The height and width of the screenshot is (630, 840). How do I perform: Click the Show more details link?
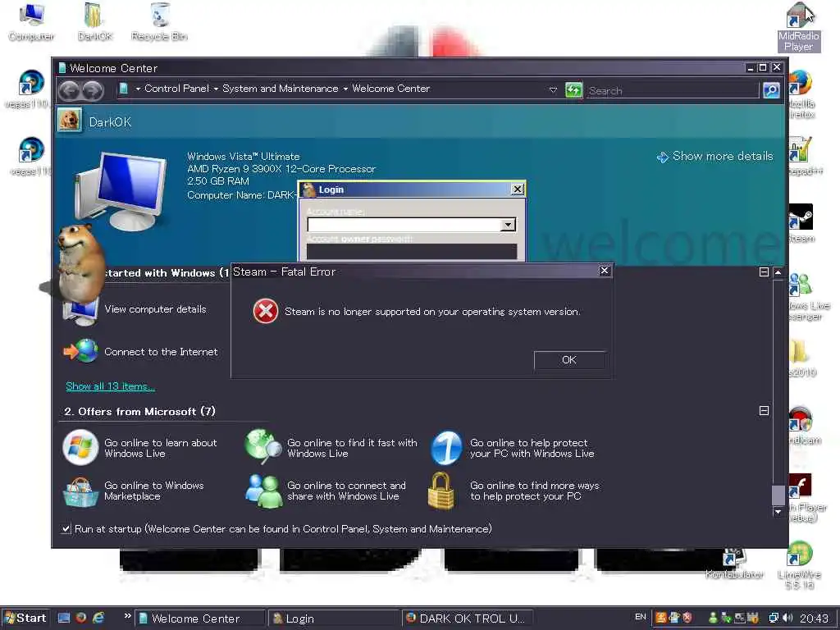[x=723, y=156]
